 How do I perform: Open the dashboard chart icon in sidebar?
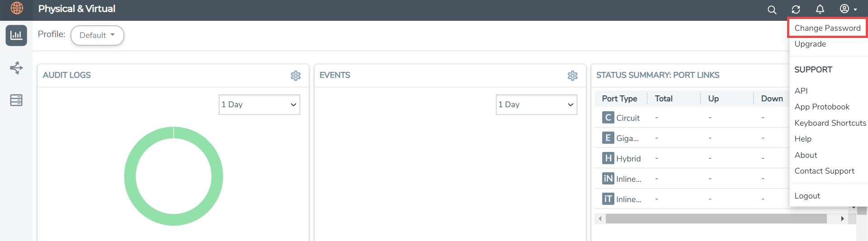[16, 35]
